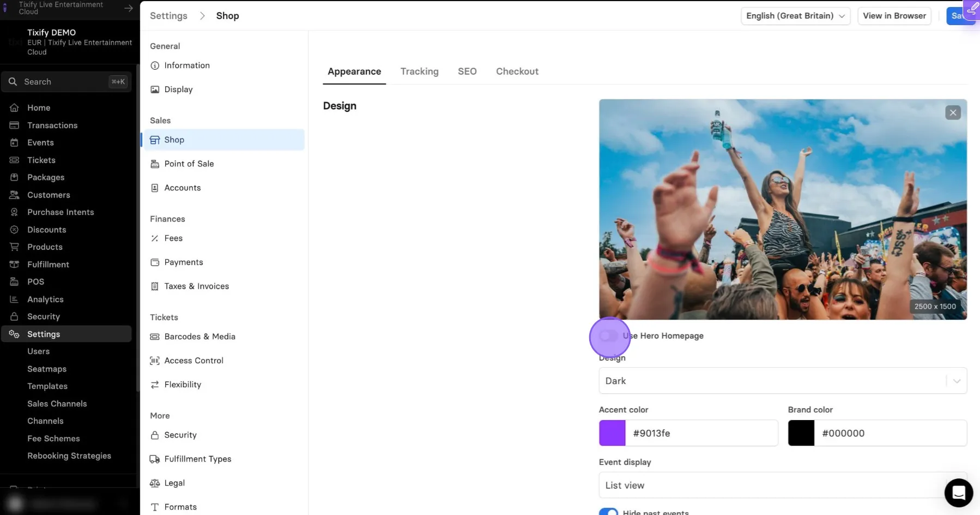Click the Barcodes & Media icon

pyautogui.click(x=155, y=337)
